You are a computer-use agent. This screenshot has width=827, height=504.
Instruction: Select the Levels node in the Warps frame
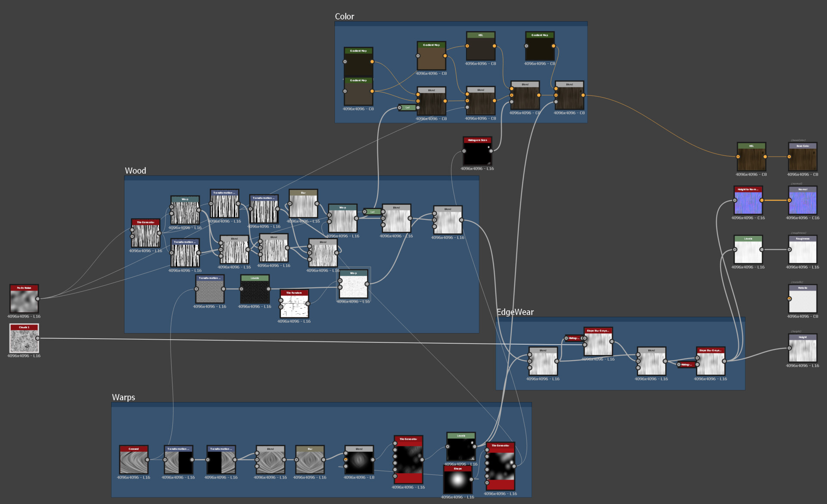(x=461, y=447)
